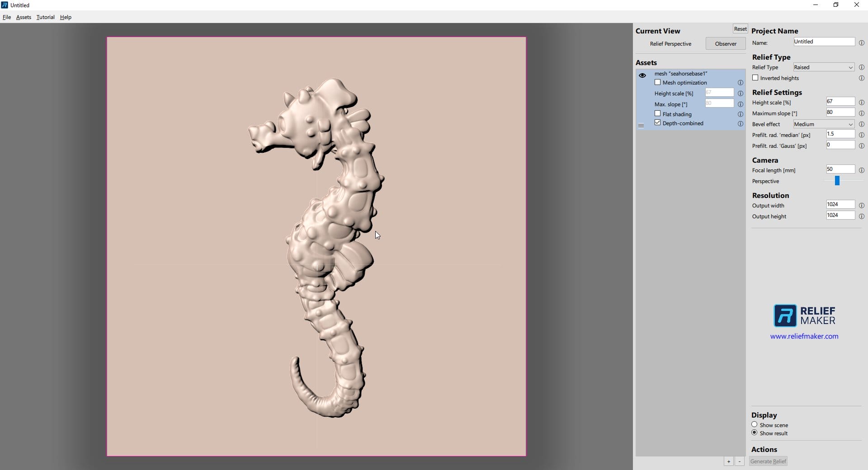Click the plus icon to add asset

728,461
